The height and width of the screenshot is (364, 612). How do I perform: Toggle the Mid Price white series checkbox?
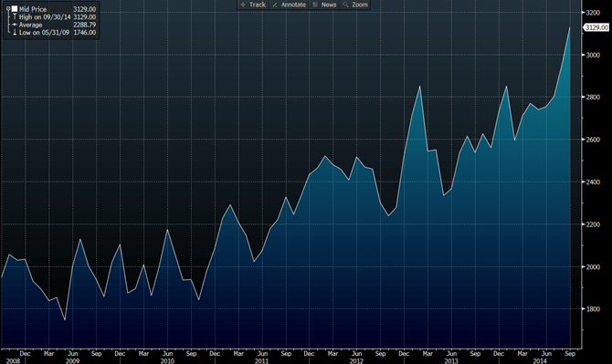click(x=15, y=9)
